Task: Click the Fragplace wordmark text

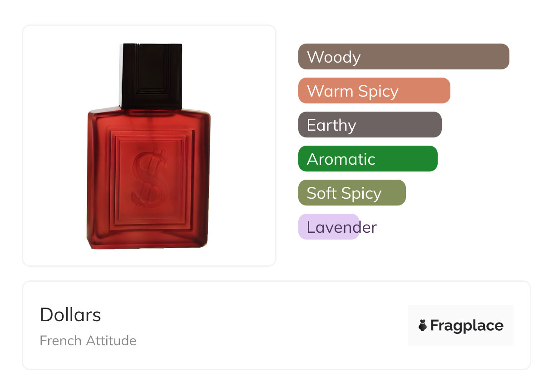Action: (x=467, y=326)
